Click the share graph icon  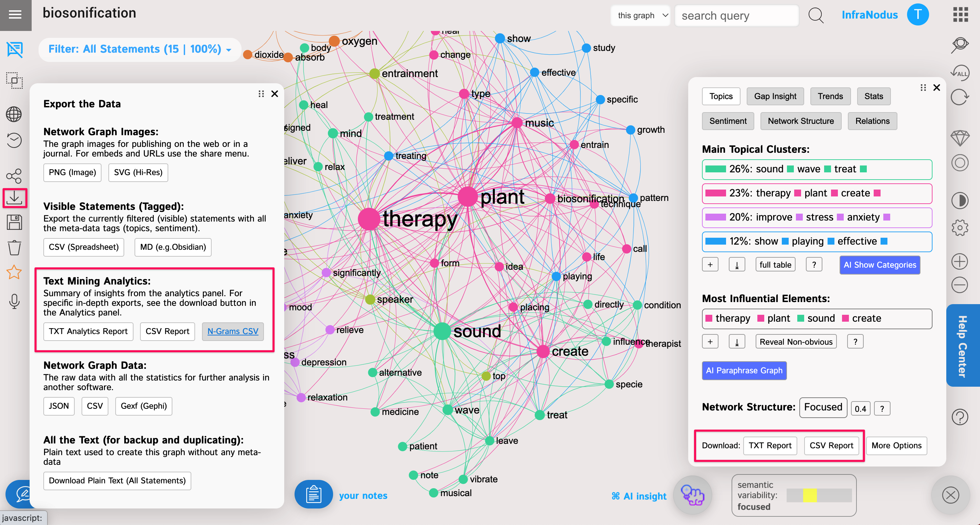14,176
